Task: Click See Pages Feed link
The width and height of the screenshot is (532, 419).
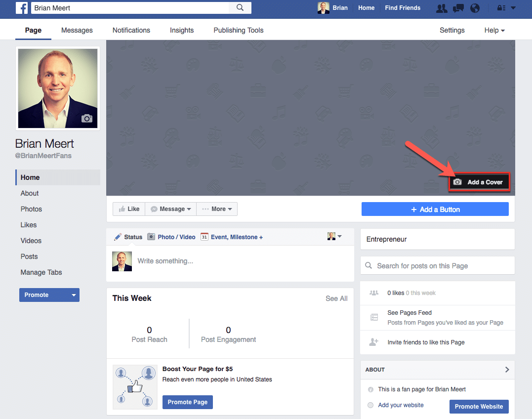Action: click(x=409, y=312)
